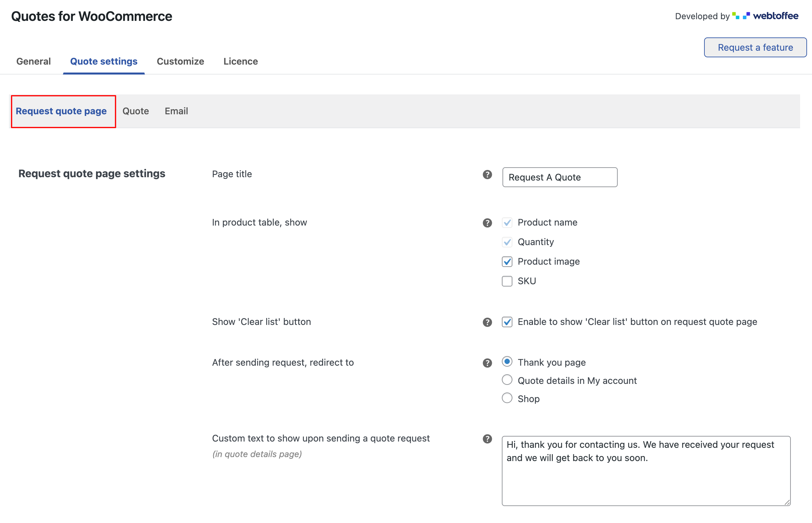View help for redirect after sending request
Image resolution: width=812 pixels, height=523 pixels.
tap(487, 363)
